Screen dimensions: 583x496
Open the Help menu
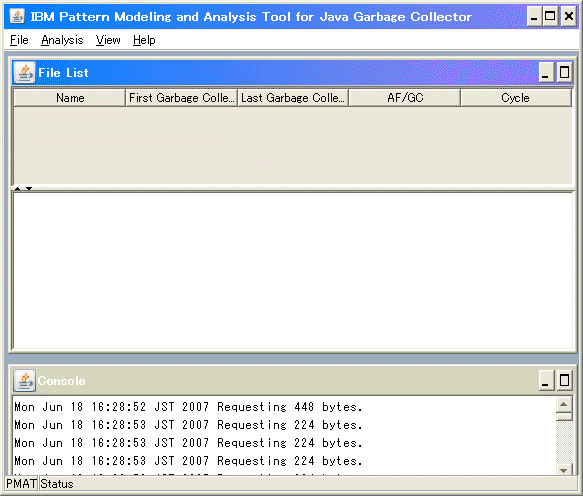click(144, 40)
